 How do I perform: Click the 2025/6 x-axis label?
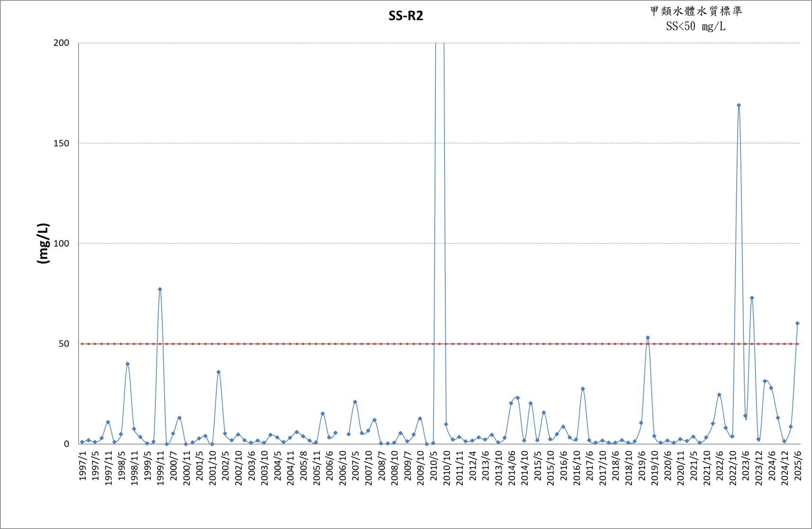click(x=798, y=466)
